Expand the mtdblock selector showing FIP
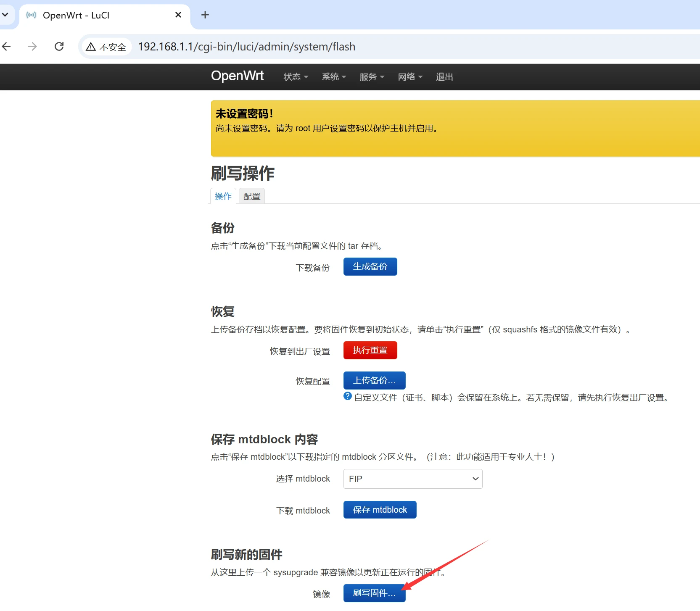This screenshot has height=611, width=700. coord(413,479)
